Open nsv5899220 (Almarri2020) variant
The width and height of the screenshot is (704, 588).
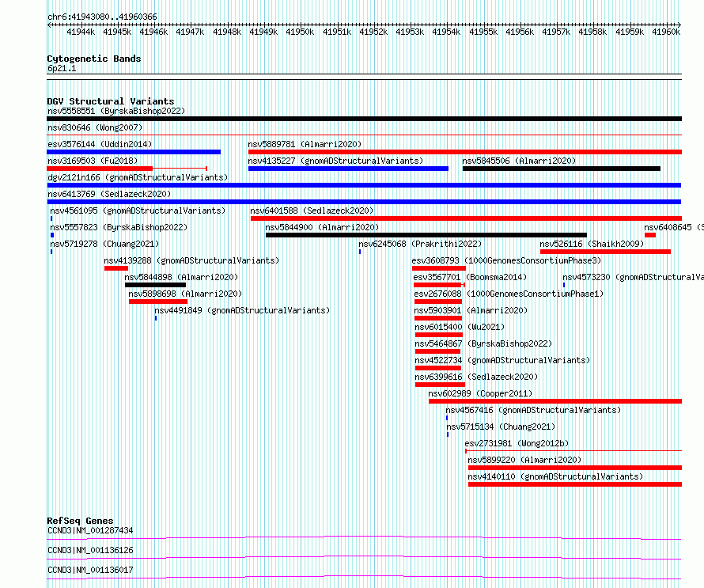(x=524, y=460)
